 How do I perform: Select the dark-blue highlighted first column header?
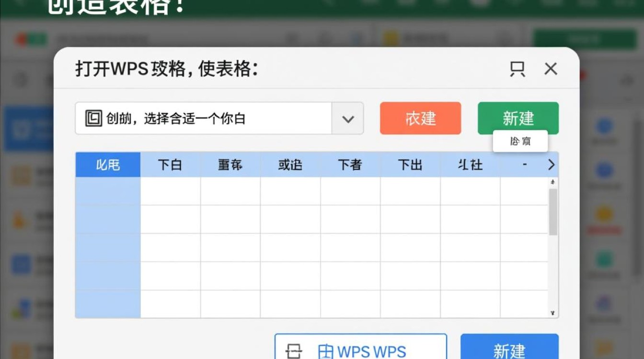point(108,165)
